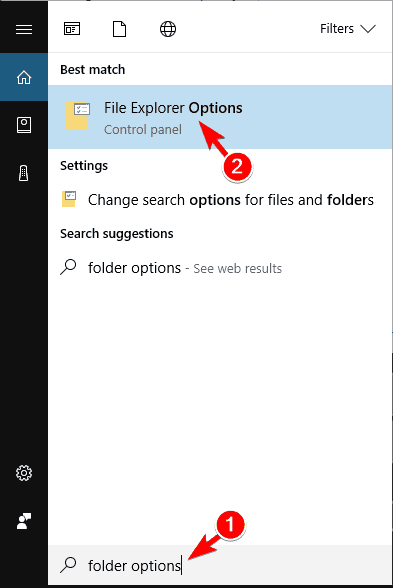Click magnifier icon beside folder options suggestion
This screenshot has height=588, width=393.
(x=68, y=267)
